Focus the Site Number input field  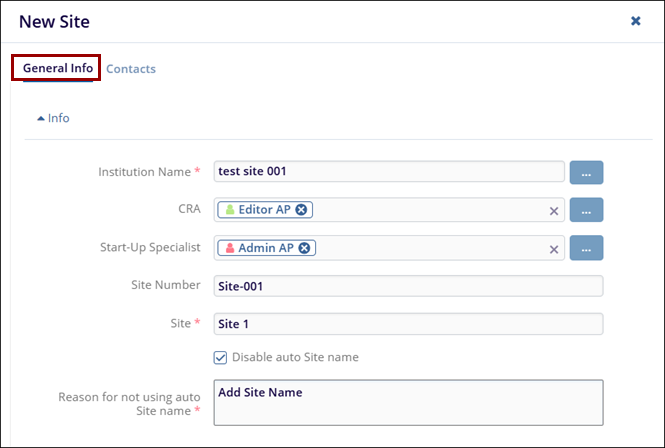click(408, 286)
